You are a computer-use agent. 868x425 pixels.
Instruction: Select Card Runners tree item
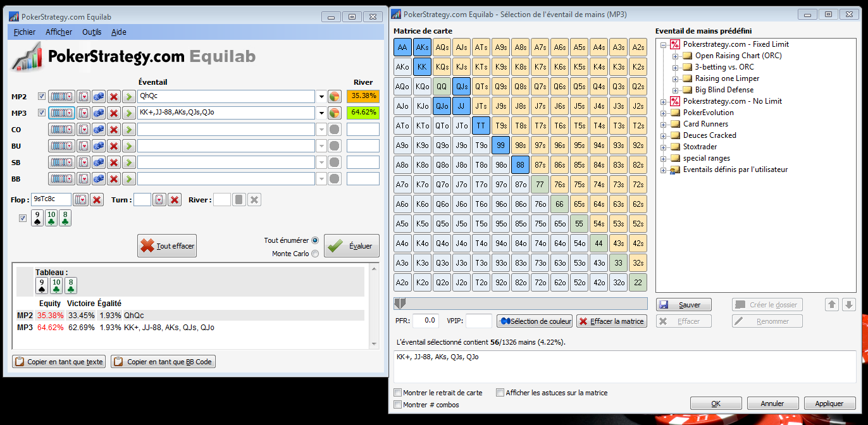point(705,124)
